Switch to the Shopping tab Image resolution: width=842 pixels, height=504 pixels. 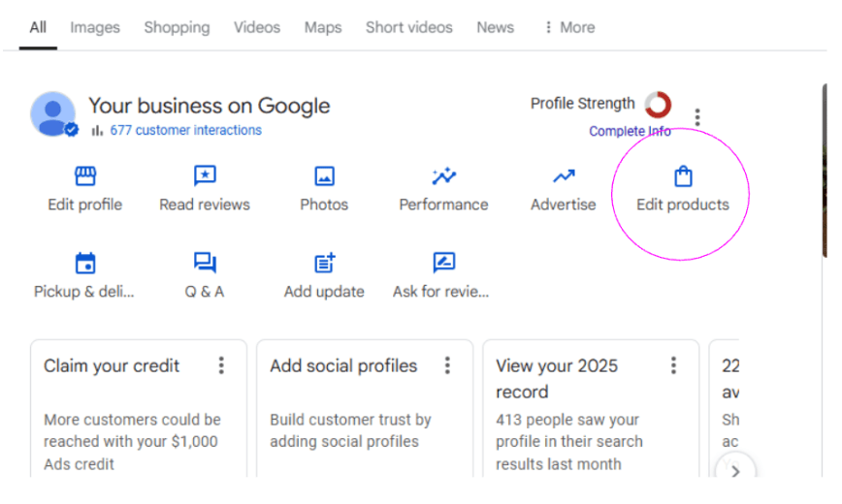pyautogui.click(x=177, y=27)
